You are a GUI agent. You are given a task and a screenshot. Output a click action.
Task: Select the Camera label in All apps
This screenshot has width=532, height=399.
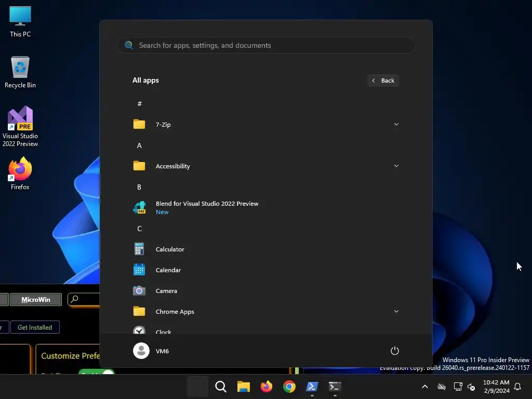click(x=166, y=291)
